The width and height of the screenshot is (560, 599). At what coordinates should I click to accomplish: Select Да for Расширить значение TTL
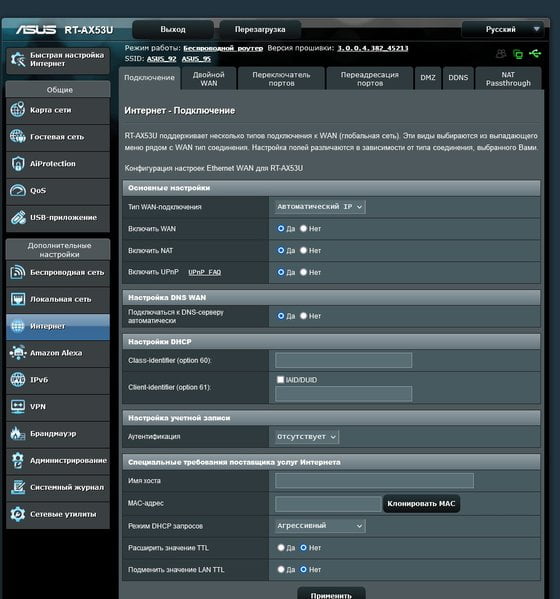[x=281, y=548]
